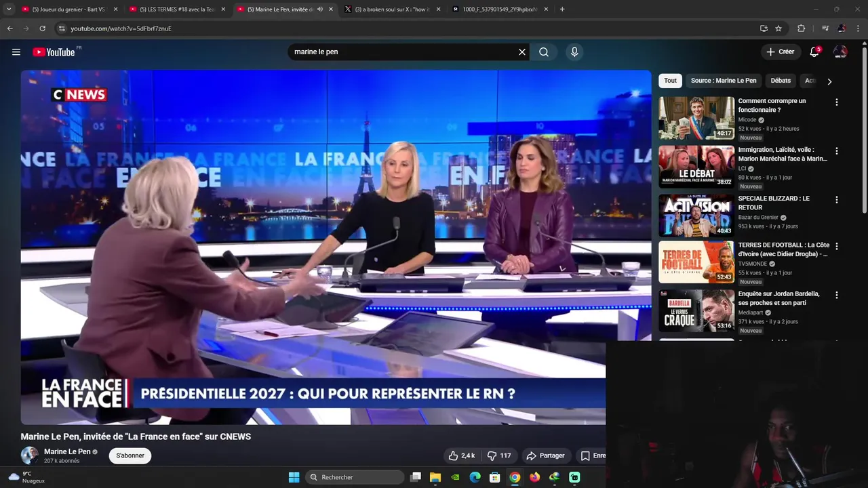This screenshot has height=488, width=868.
Task: Open the Activision Blizzard video thumbnail
Action: click(x=696, y=216)
